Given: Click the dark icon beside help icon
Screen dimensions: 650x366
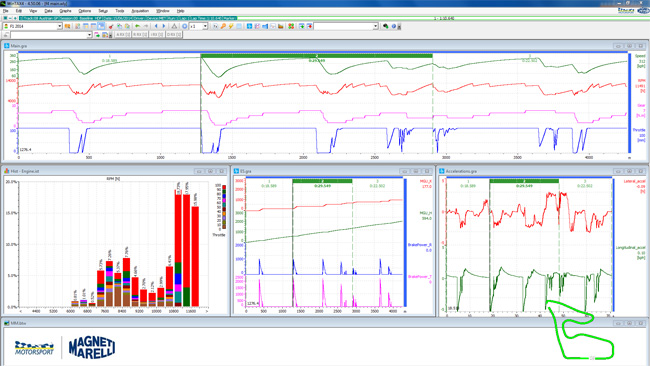Looking at the screenshot, I should coord(386,26).
